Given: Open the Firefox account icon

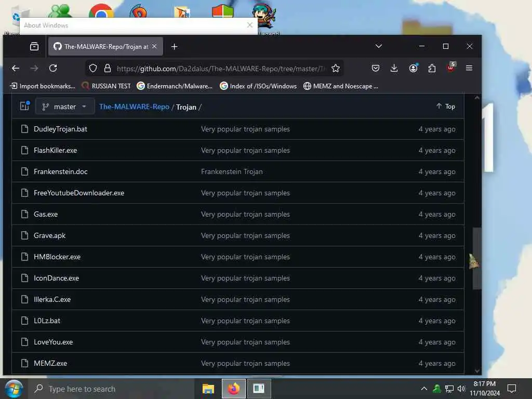Looking at the screenshot, I should 413,68.
